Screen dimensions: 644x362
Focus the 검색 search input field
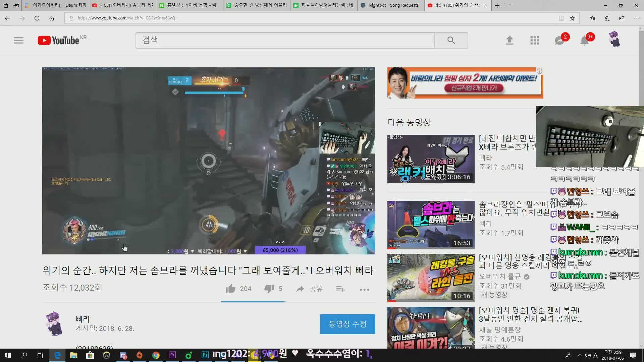(x=285, y=41)
